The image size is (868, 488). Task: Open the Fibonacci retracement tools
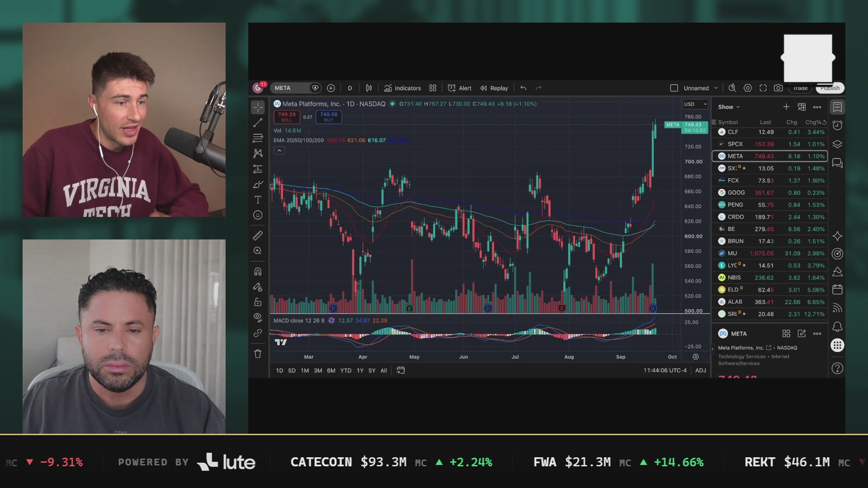coord(258,138)
